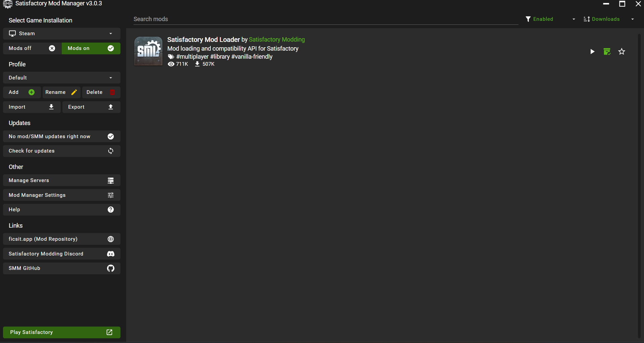Screen dimensions: 644x343
Task: Click the mod list vertical scrollbar
Action: (x=639, y=186)
